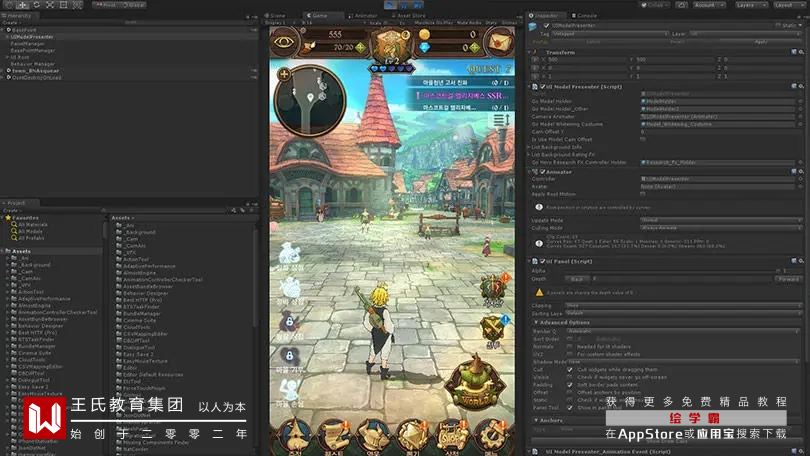Tap the mail envelope icon in game
The image size is (810, 456).
499,43
